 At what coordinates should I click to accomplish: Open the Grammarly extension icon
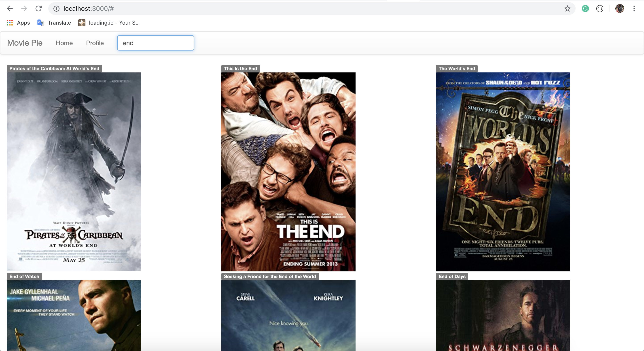(x=585, y=8)
